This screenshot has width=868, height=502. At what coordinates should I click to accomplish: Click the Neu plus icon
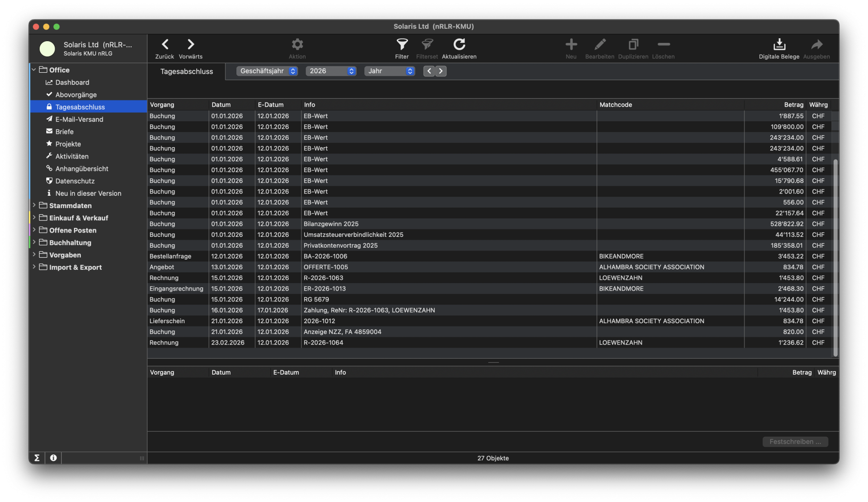[x=571, y=45]
